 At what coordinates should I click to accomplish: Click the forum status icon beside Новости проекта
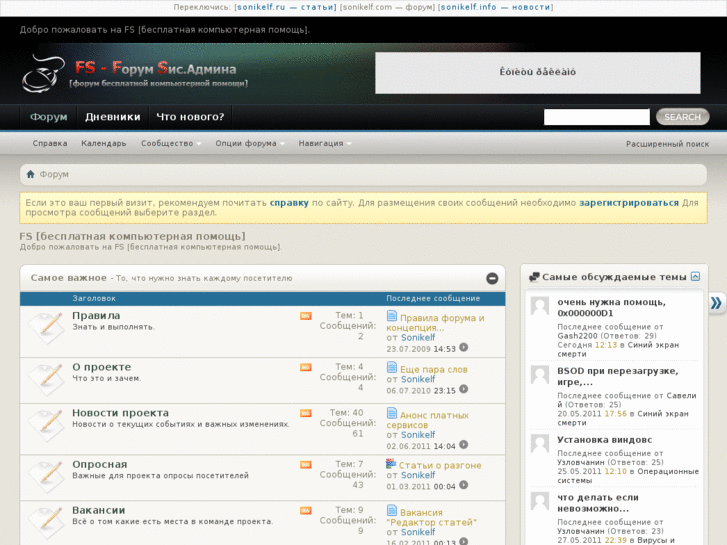pos(46,424)
